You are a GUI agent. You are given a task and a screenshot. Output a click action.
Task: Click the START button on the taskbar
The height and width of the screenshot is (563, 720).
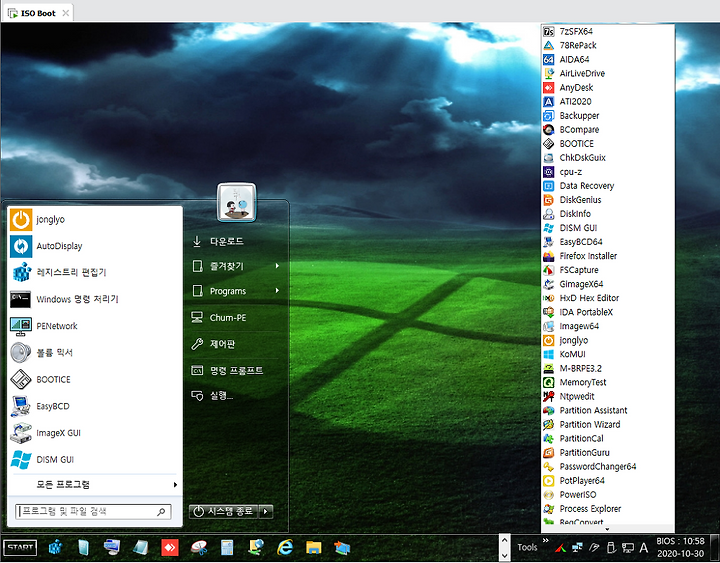click(x=20, y=547)
